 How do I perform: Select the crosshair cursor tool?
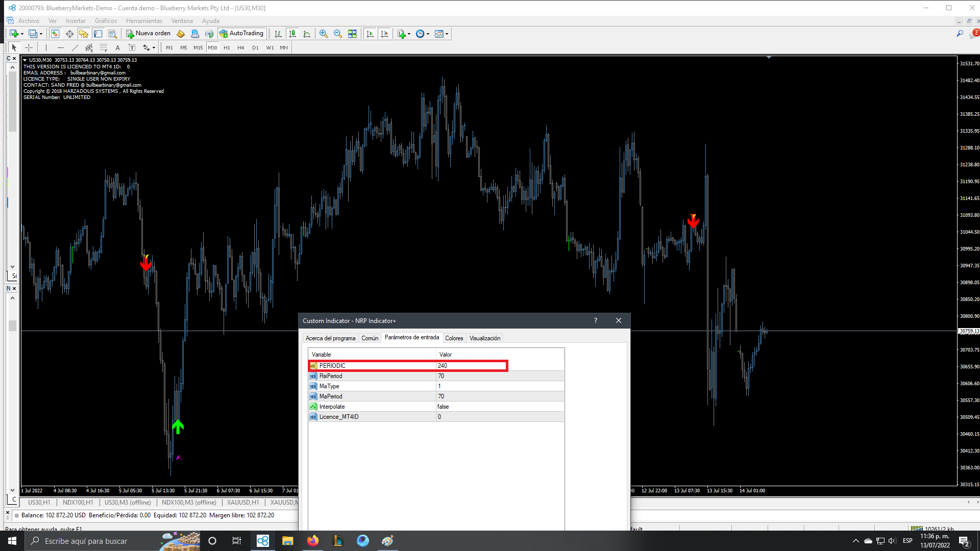29,47
